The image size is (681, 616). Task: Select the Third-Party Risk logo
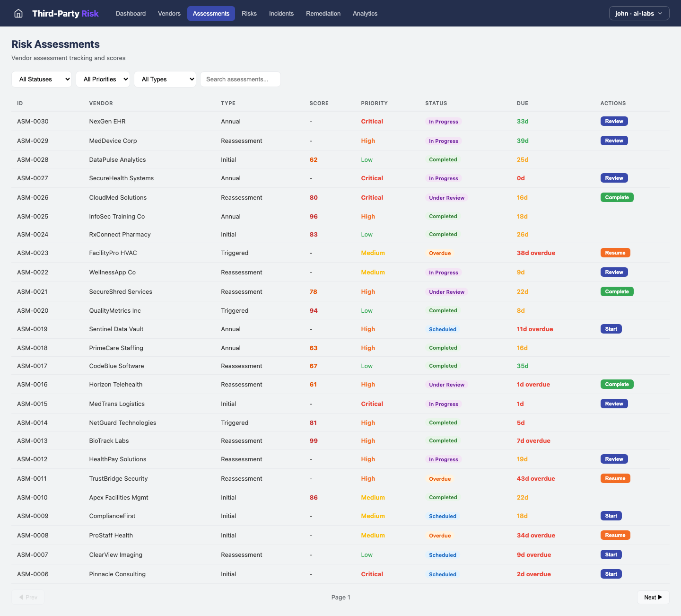point(65,13)
